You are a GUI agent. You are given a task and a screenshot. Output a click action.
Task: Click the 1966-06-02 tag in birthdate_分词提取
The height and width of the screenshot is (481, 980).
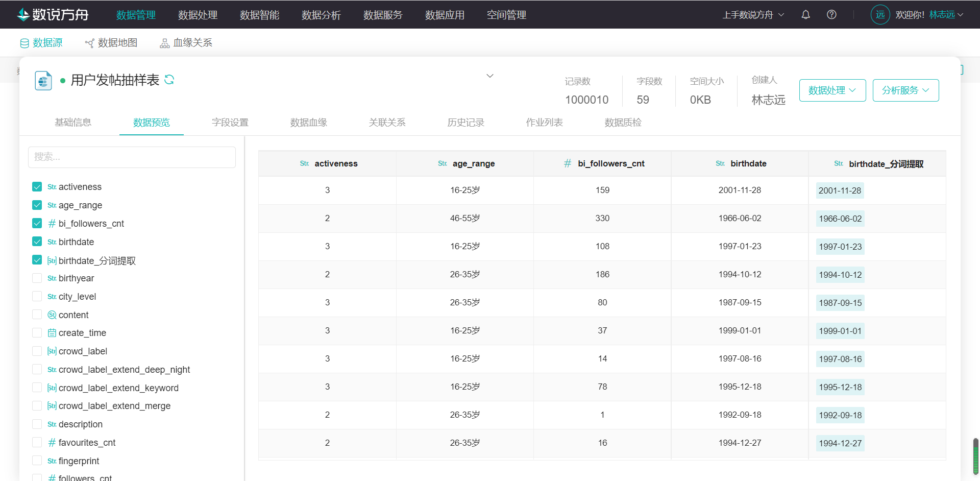coord(840,219)
